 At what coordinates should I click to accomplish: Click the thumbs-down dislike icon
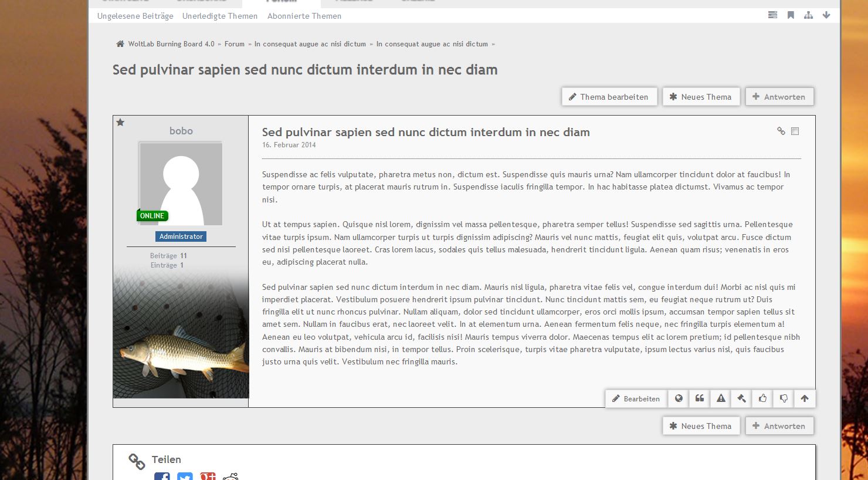point(784,398)
